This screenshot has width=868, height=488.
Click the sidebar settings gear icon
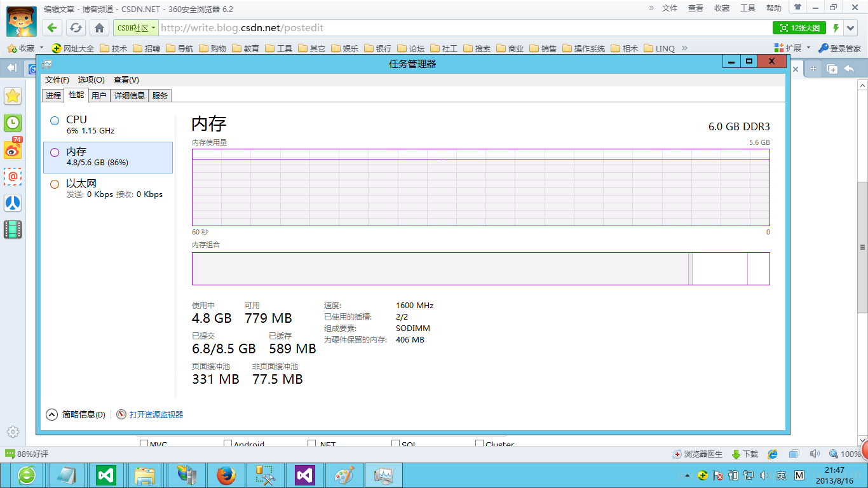13,431
